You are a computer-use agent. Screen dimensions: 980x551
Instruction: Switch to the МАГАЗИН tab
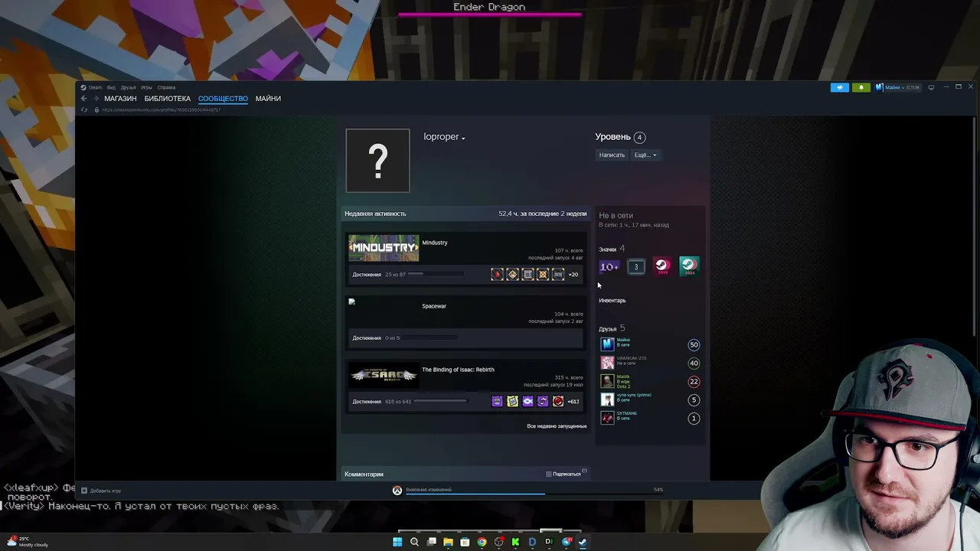pos(120,99)
